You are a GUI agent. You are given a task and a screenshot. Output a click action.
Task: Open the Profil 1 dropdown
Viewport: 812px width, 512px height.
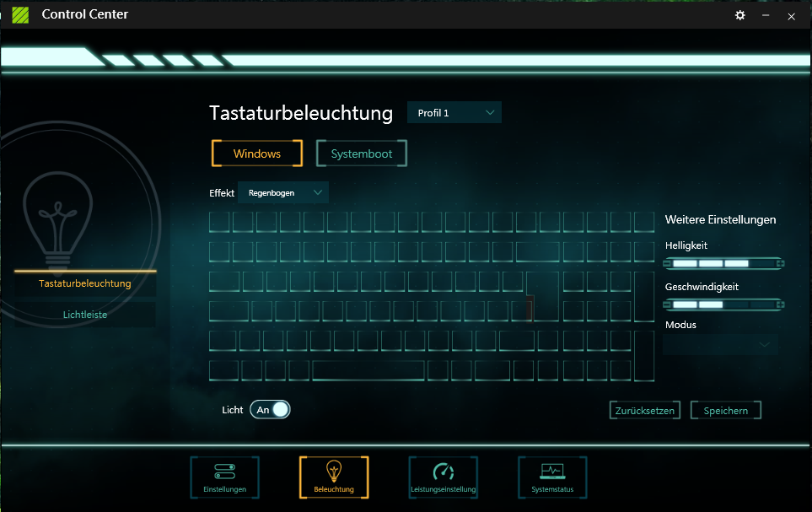tap(454, 112)
